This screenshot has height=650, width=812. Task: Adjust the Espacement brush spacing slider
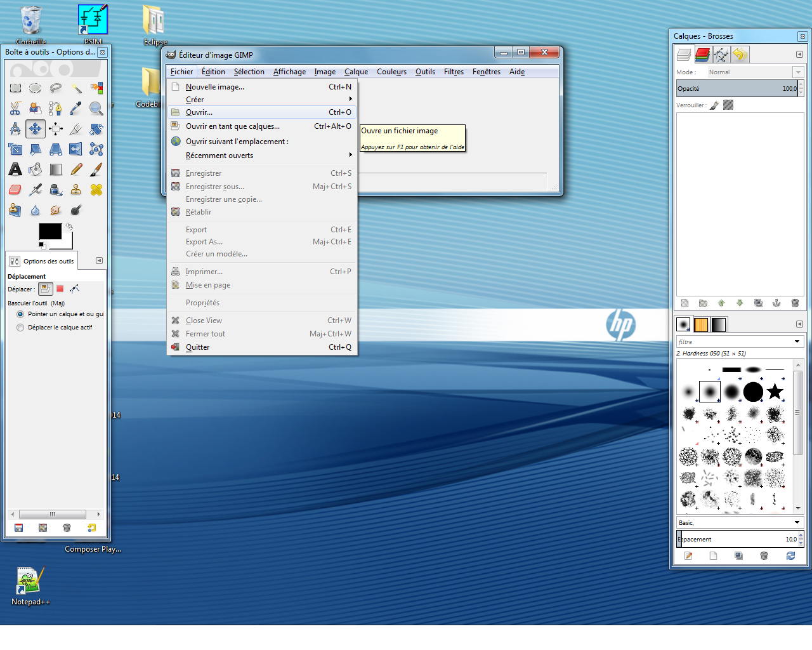[737, 539]
